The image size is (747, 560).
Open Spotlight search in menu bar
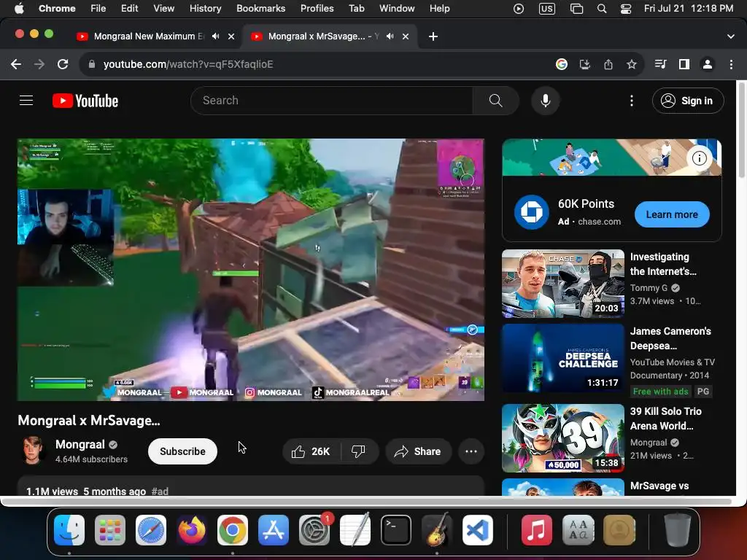click(602, 8)
